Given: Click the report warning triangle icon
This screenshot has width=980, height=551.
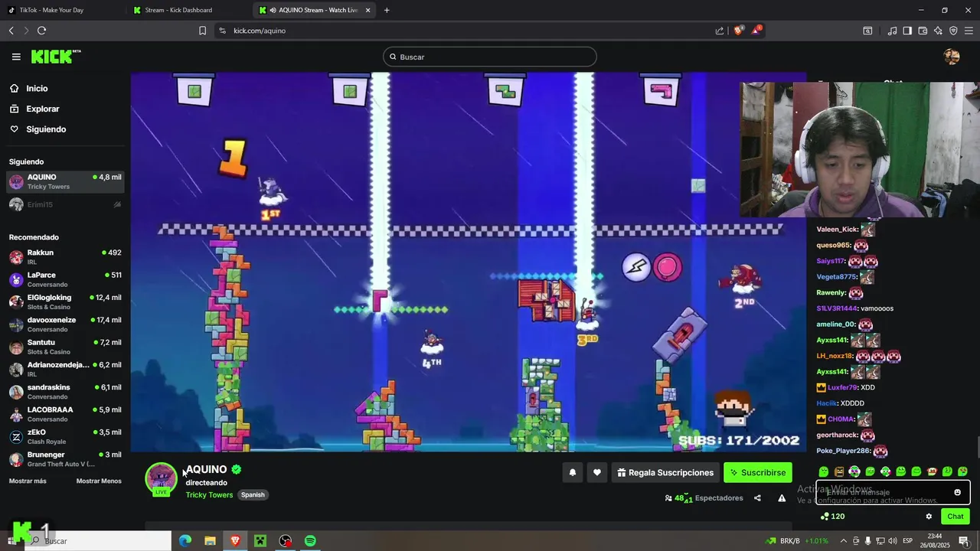Looking at the screenshot, I should tap(782, 498).
